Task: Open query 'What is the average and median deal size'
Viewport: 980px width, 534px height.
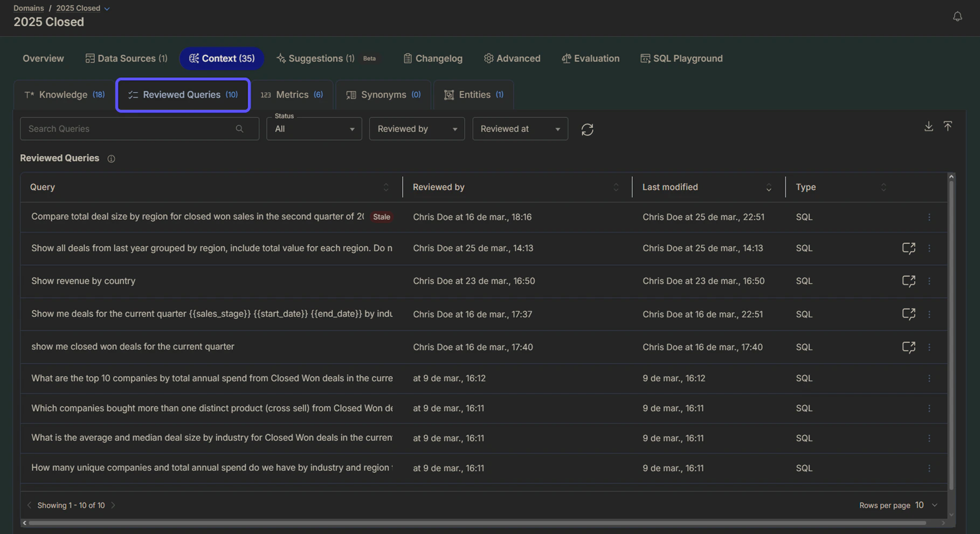Action: click(212, 438)
